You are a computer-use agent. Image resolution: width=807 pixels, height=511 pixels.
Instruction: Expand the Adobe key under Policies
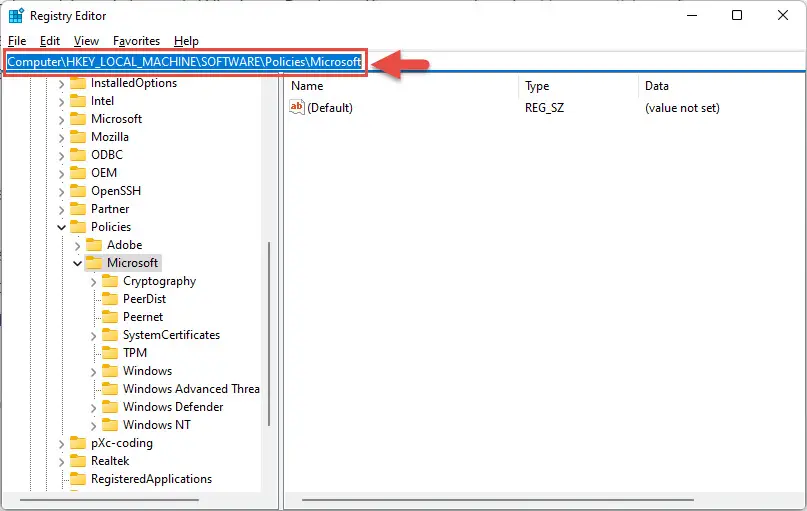click(77, 245)
